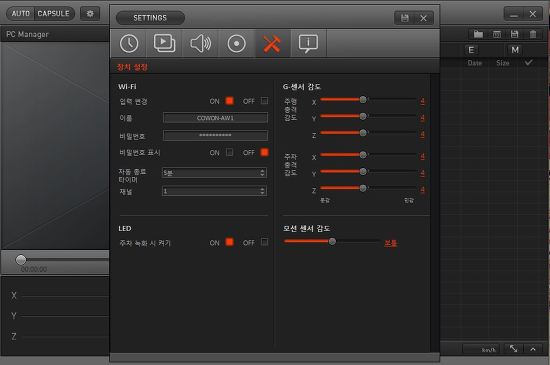Adjust driving impact Z sensitivity slider
This screenshot has height=365, width=550.
pyautogui.click(x=363, y=133)
